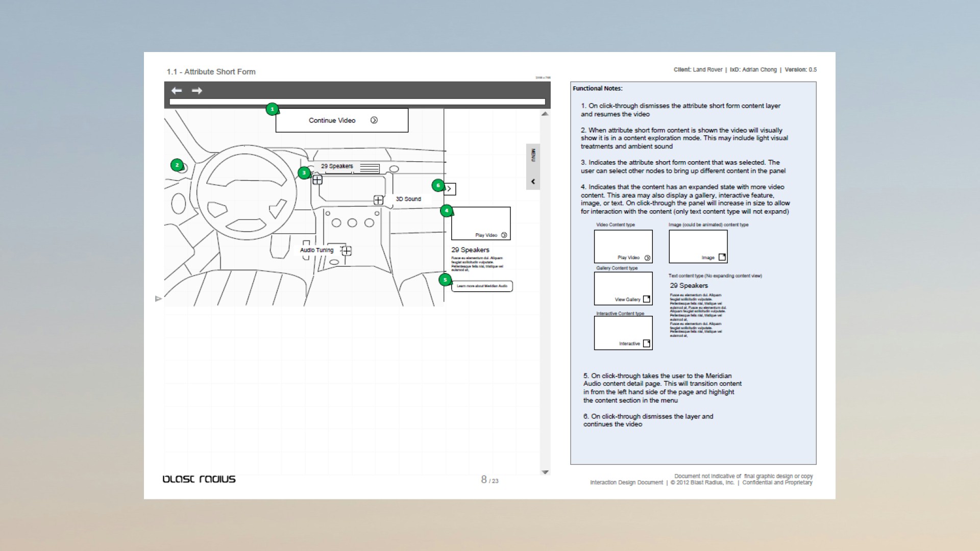Click green annotation marker number 5
The height and width of the screenshot is (551, 980).
click(x=445, y=280)
